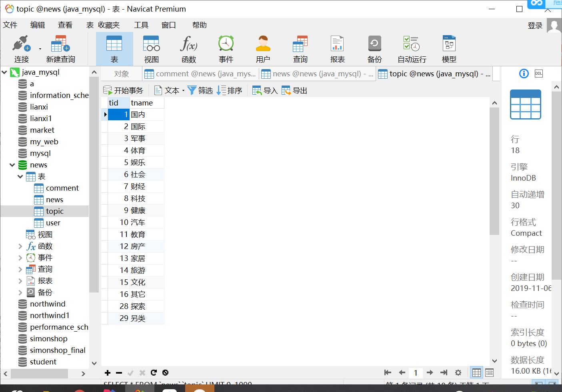The height and width of the screenshot is (392, 562).
Task: Open the 用户 users toolbar icon
Action: (x=263, y=49)
